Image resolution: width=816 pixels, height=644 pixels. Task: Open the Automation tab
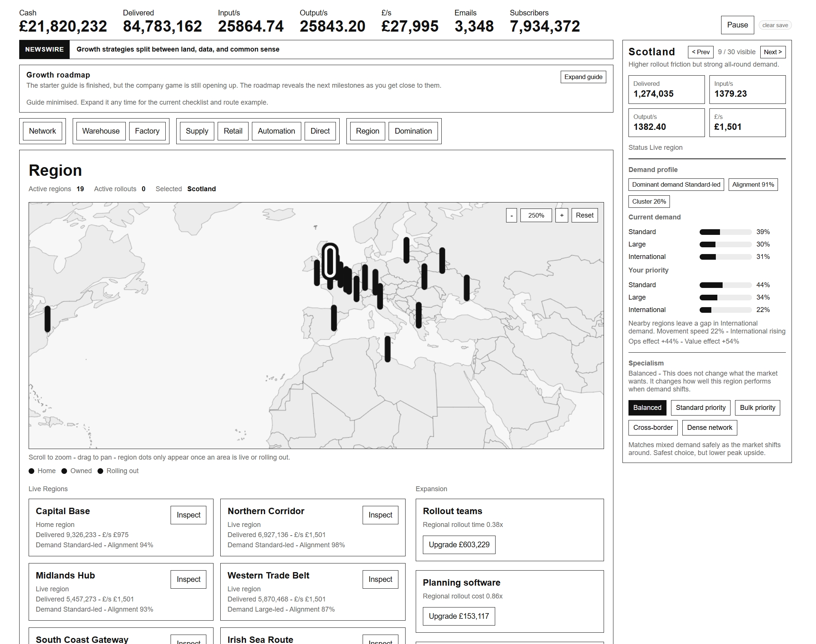point(276,131)
